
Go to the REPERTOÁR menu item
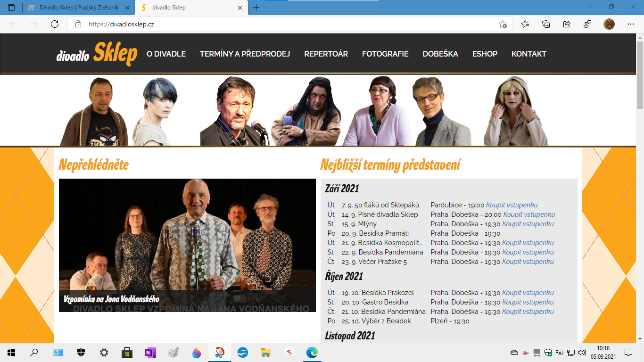(x=326, y=54)
